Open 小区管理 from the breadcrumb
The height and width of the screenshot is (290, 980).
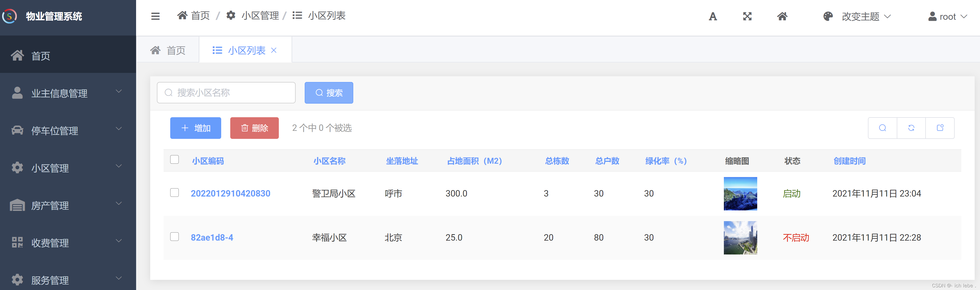click(x=260, y=15)
